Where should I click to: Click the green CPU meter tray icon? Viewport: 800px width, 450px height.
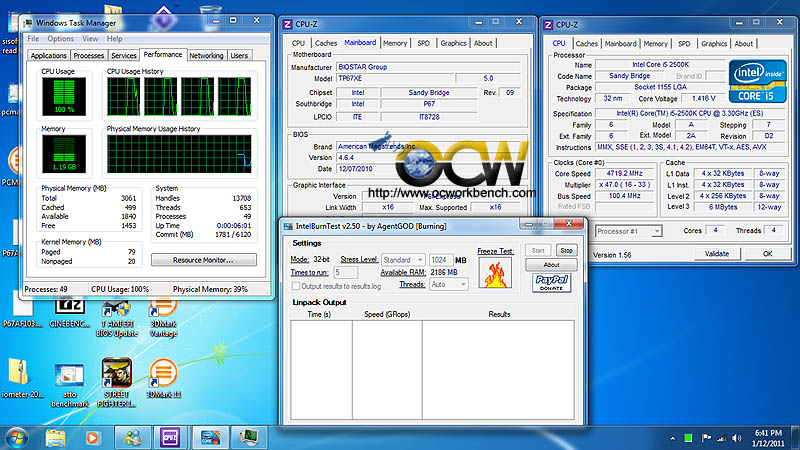688,438
